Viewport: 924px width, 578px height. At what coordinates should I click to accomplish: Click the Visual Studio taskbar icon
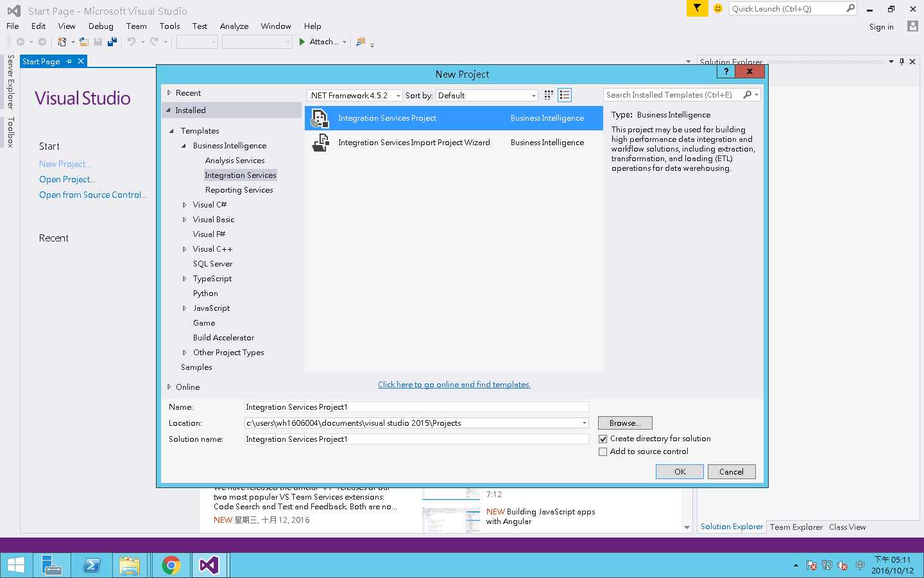point(209,565)
